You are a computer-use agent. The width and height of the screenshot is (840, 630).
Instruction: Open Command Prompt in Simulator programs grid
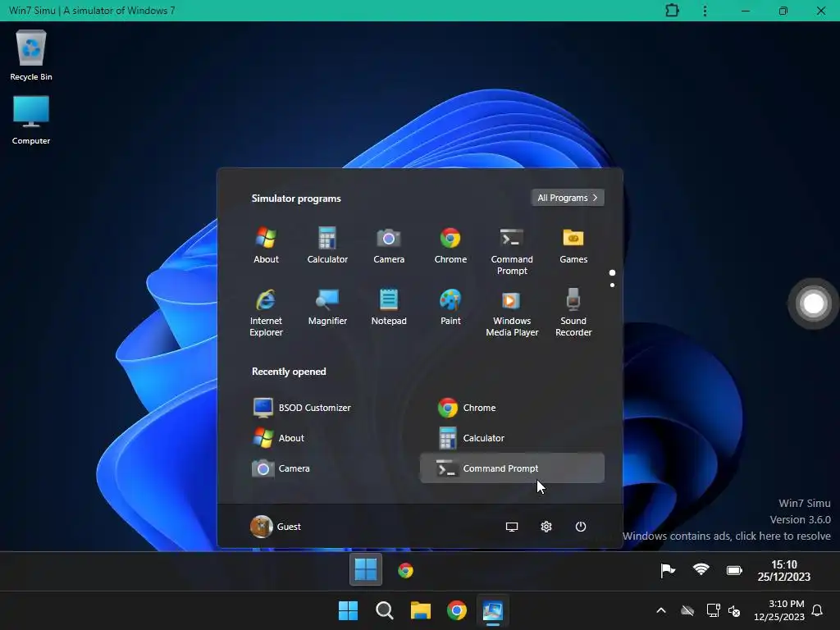coord(512,251)
